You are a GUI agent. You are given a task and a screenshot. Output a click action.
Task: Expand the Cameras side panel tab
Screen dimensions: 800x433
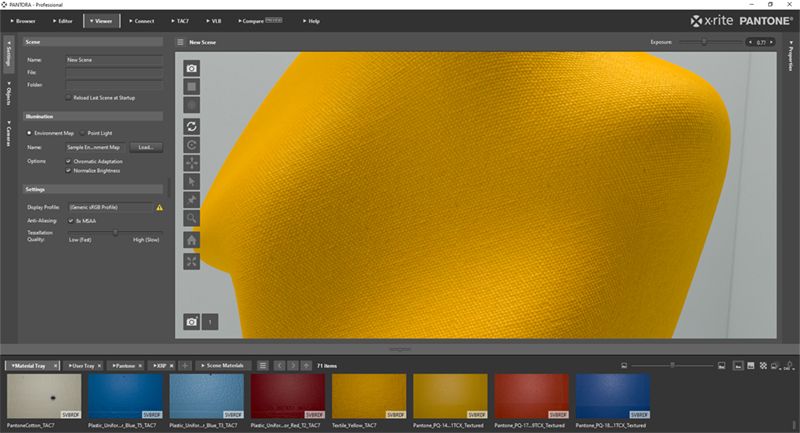pos(8,134)
